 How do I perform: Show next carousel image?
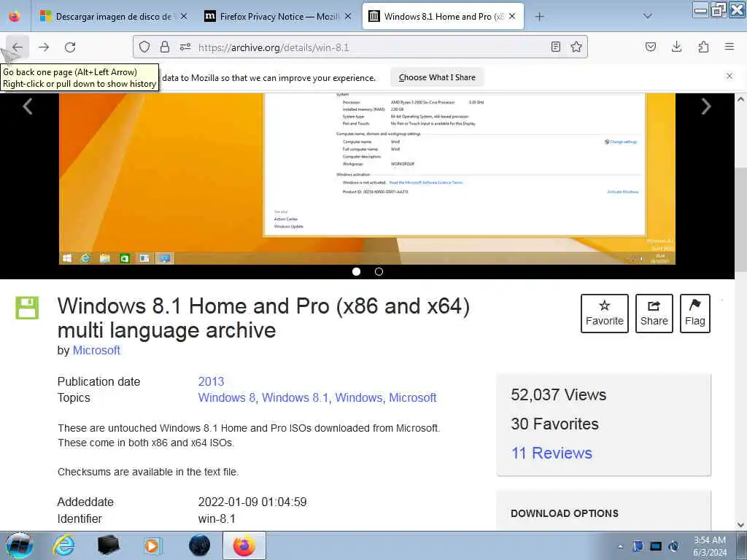tap(706, 106)
